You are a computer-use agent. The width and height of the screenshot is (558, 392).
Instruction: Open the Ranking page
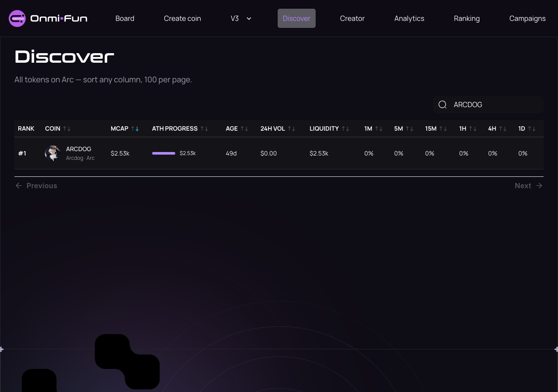coord(467,18)
